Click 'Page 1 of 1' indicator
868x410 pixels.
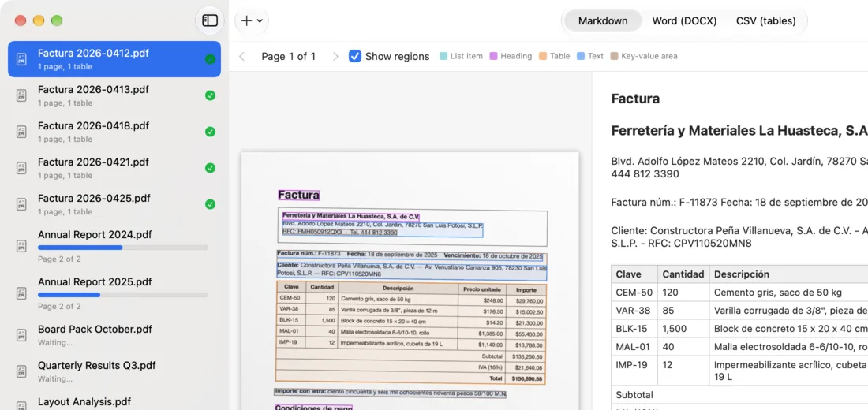[288, 57]
